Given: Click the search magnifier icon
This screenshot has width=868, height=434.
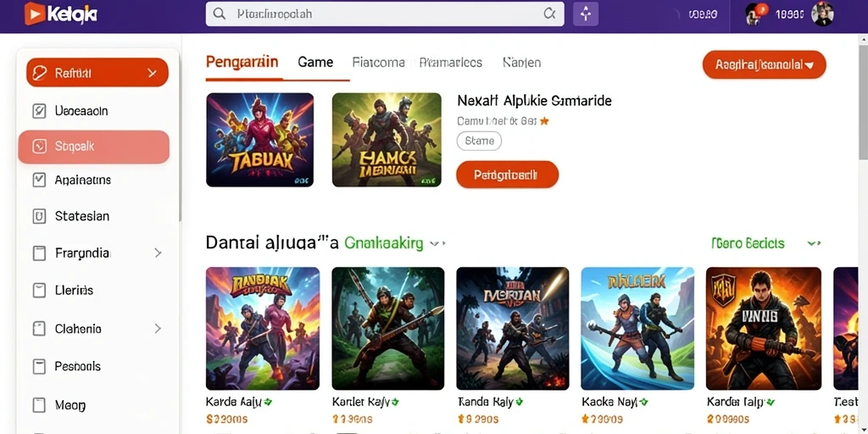Looking at the screenshot, I should [220, 14].
